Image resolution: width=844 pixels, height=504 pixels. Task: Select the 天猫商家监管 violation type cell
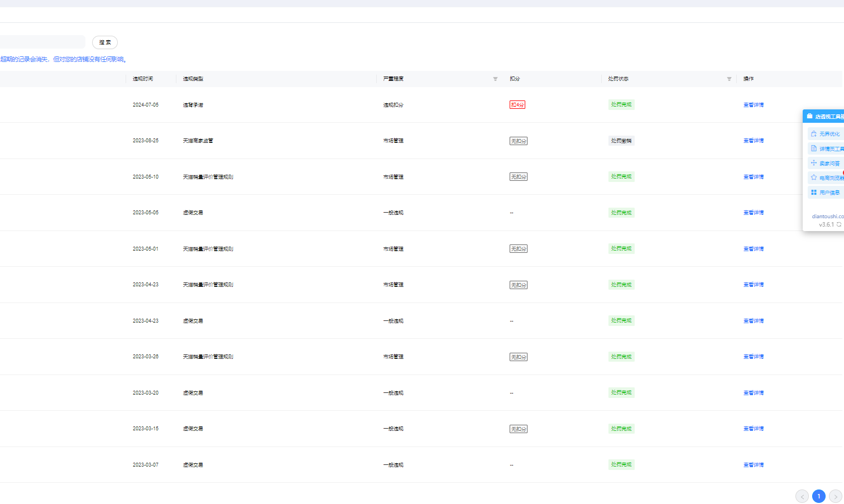click(x=198, y=141)
